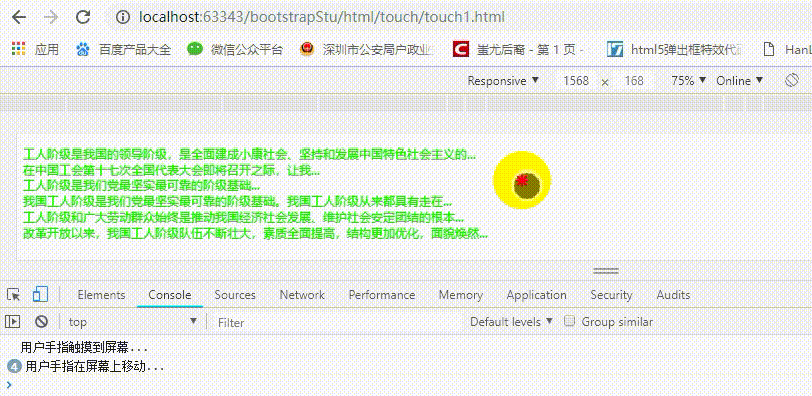Click text line starting 我国工人阶级是我们党
812x396 pixels.
[238, 201]
